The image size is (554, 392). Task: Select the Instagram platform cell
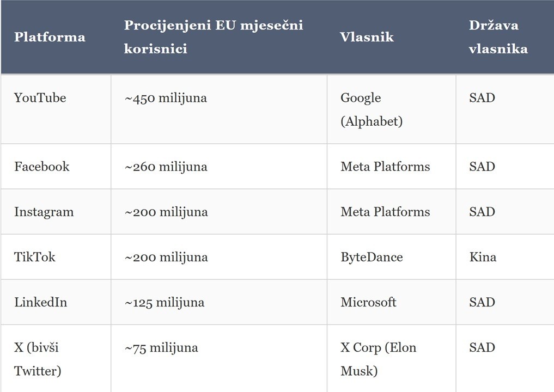(44, 212)
